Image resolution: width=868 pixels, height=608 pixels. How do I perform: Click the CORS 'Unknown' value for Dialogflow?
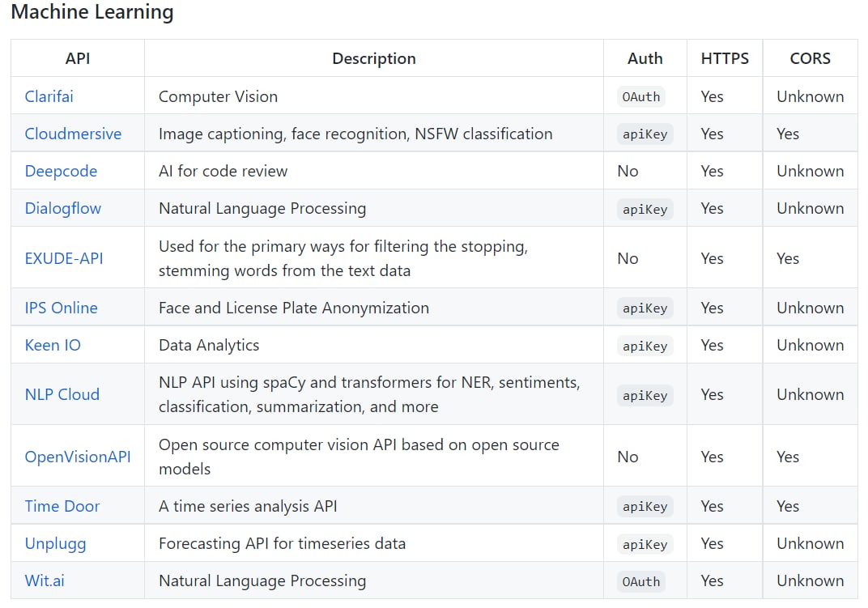811,208
